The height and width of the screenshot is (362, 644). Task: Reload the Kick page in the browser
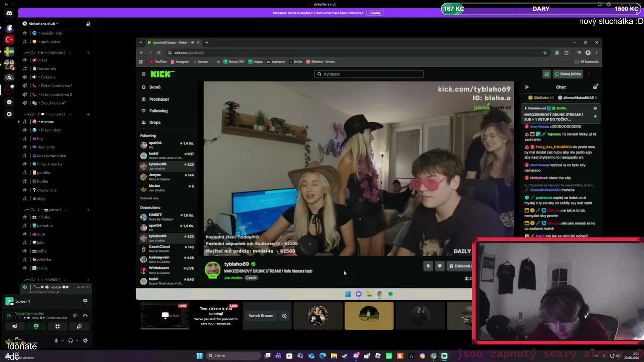click(159, 53)
